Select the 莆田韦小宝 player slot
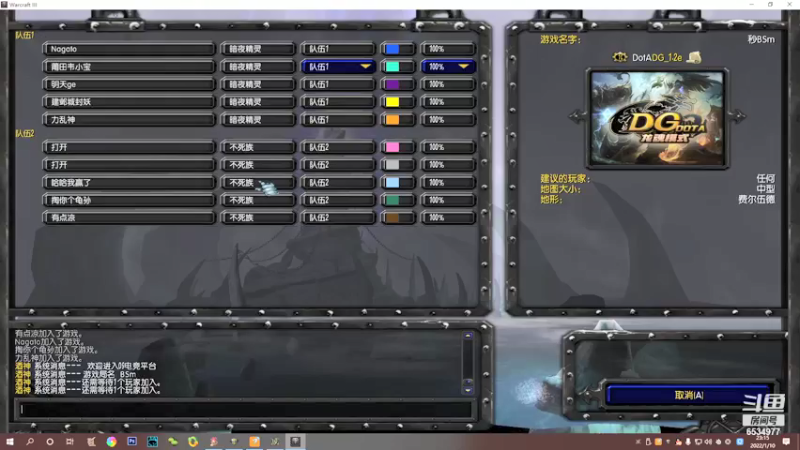 coord(129,66)
